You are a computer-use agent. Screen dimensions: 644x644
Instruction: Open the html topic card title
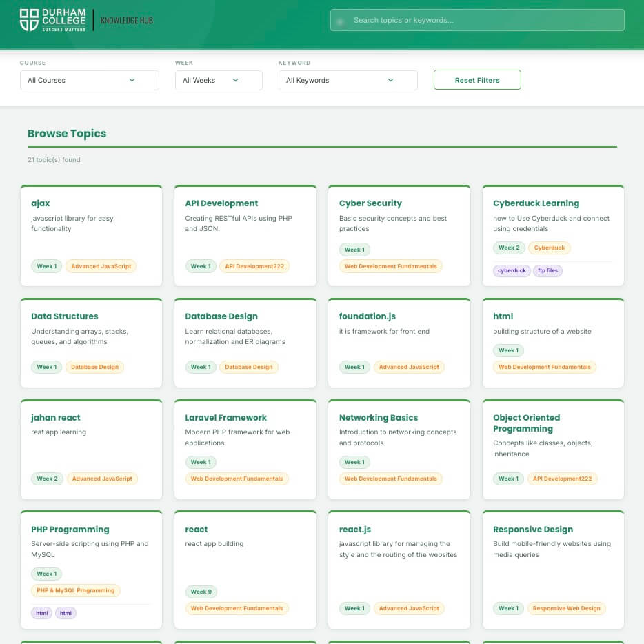[503, 316]
